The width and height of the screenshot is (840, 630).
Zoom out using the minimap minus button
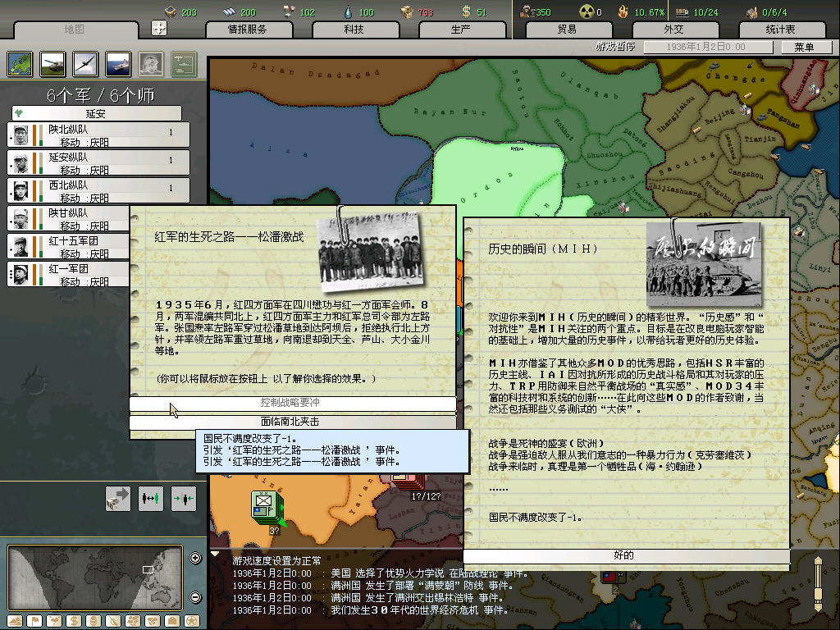click(x=195, y=596)
